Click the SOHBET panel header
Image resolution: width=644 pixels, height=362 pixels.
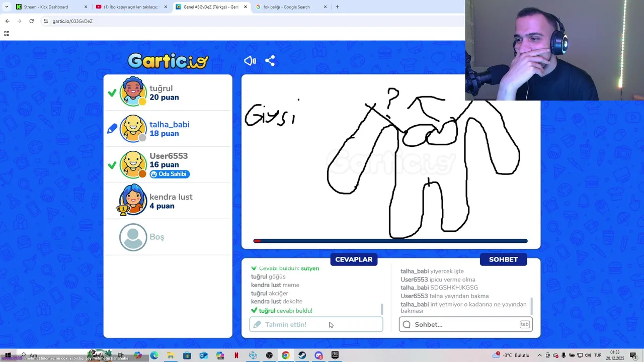[503, 259]
